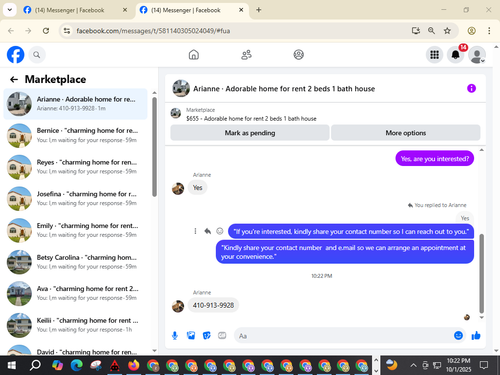Open emoji picker in message box
This screenshot has height=375, width=500.
[x=458, y=336]
